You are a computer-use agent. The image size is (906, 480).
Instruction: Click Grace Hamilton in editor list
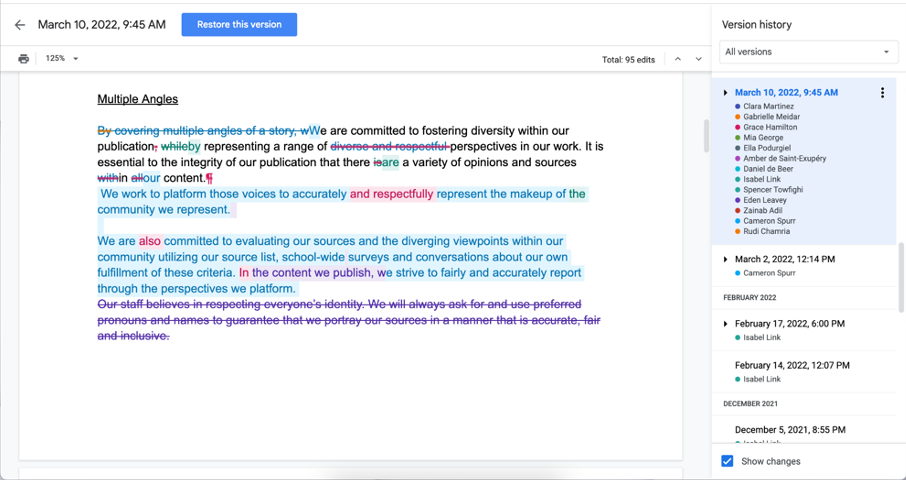[770, 127]
